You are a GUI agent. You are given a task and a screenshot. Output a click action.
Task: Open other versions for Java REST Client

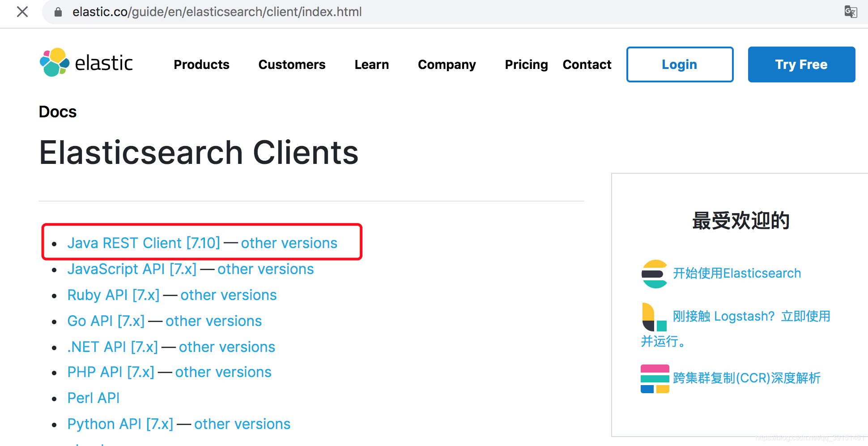click(289, 243)
